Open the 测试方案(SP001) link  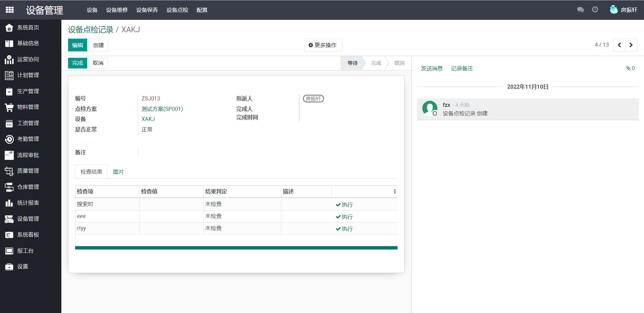pos(162,109)
